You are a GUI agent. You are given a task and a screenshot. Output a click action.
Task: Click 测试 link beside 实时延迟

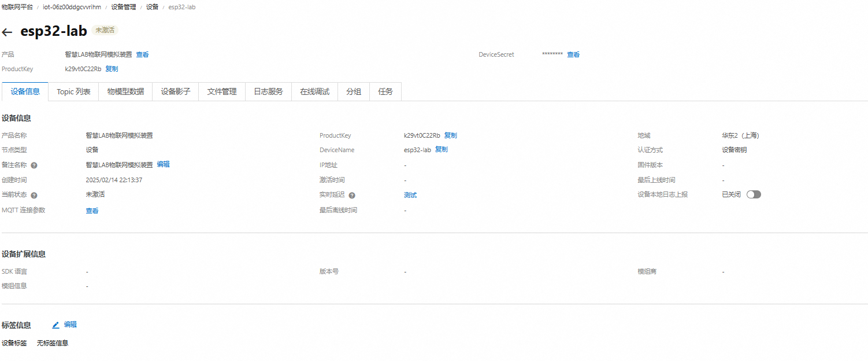410,195
